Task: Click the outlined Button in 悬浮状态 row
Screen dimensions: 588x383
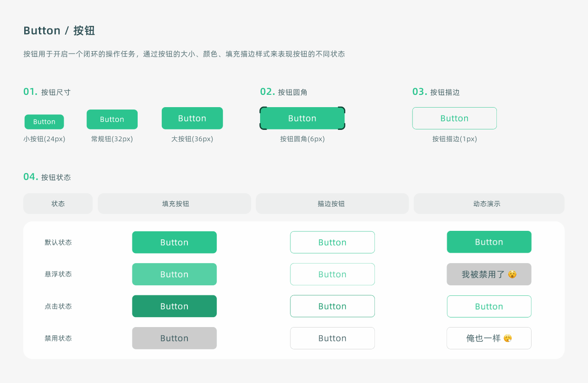Action: point(332,274)
